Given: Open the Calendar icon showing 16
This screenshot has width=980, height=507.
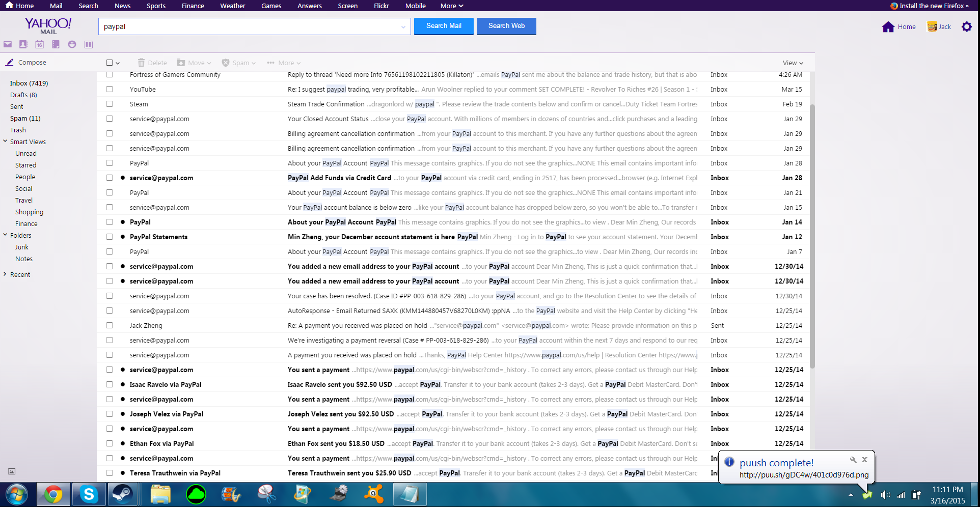Looking at the screenshot, I should [x=40, y=45].
